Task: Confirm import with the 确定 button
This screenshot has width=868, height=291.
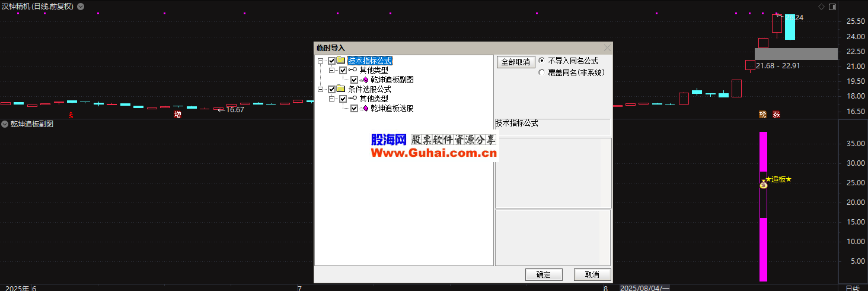Action: 544,274
